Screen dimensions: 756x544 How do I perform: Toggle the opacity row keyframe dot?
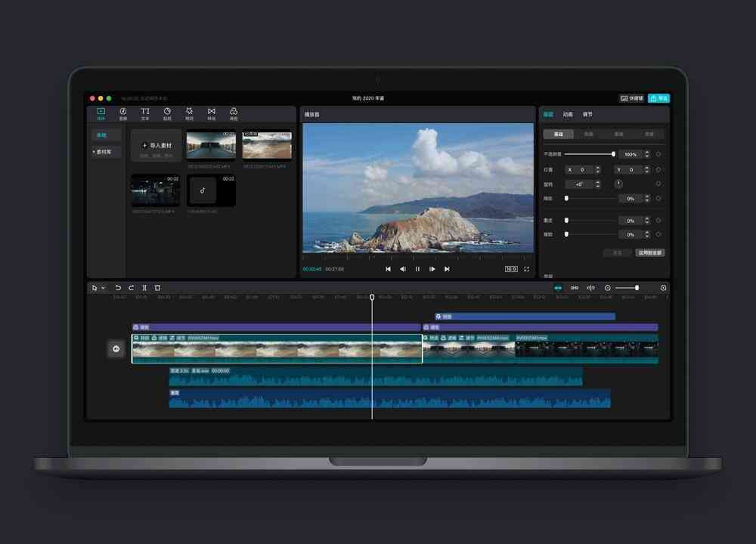658,154
